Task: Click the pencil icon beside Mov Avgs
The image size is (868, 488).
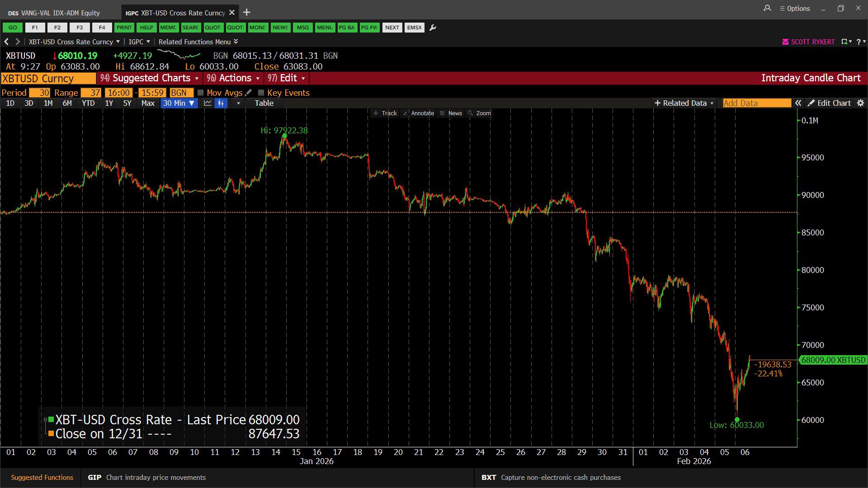Action: 248,93
